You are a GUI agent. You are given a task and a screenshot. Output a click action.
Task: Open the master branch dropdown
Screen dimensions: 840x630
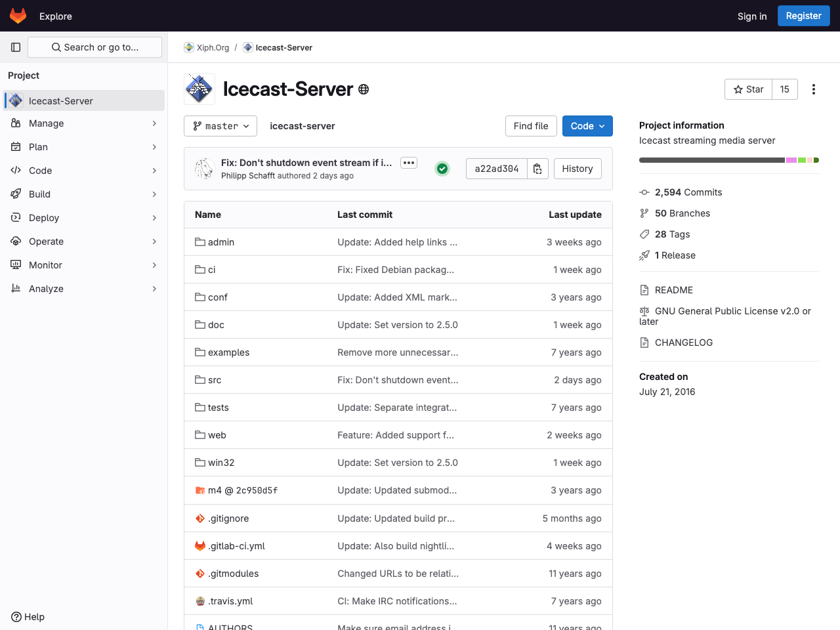click(x=220, y=126)
